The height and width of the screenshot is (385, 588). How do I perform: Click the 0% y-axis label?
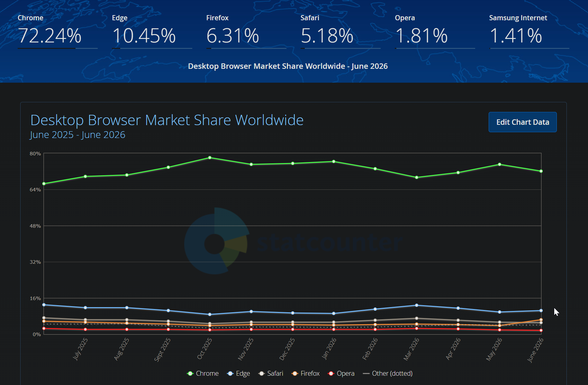[x=37, y=335]
